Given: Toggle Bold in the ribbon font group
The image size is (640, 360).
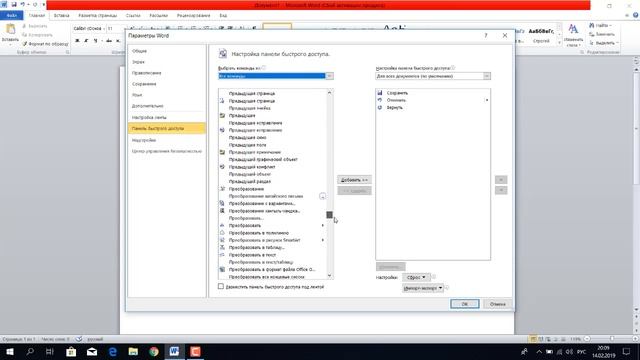Looking at the screenshot, I should tap(77, 41).
